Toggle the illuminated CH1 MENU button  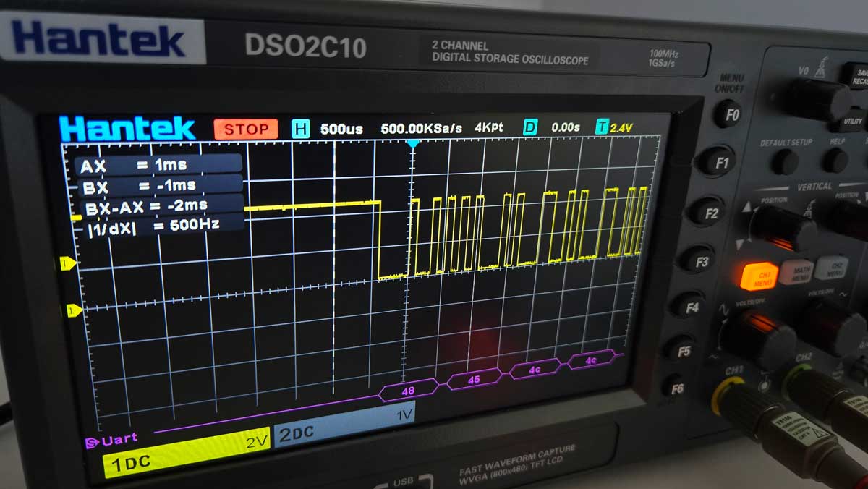pyautogui.click(x=758, y=276)
